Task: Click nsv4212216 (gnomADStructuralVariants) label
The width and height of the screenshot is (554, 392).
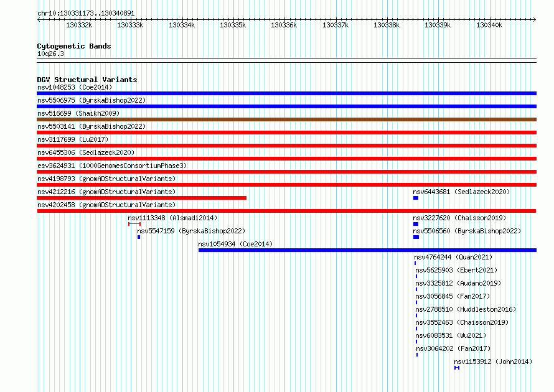Action: tap(106, 192)
